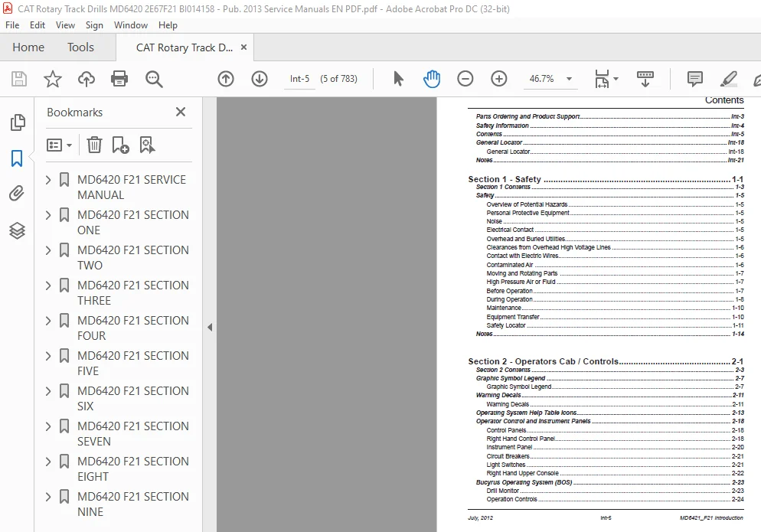Print the document
Viewport: 761px width, 532px height.
tap(119, 79)
